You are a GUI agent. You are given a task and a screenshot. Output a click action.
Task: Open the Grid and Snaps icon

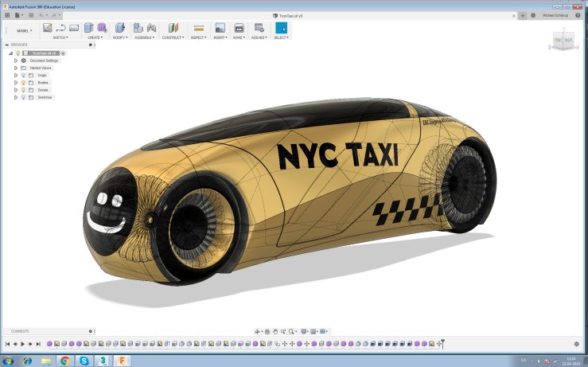click(313, 331)
